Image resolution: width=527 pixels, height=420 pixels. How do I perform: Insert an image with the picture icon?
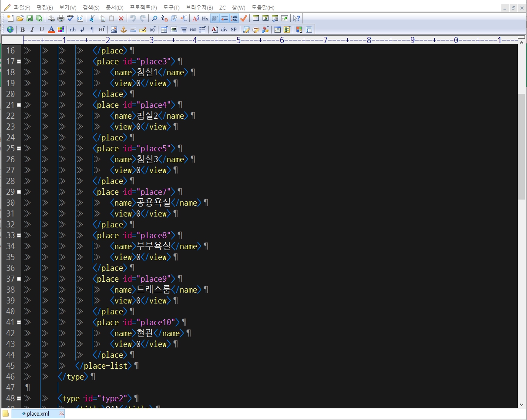pyautogui.click(x=114, y=30)
